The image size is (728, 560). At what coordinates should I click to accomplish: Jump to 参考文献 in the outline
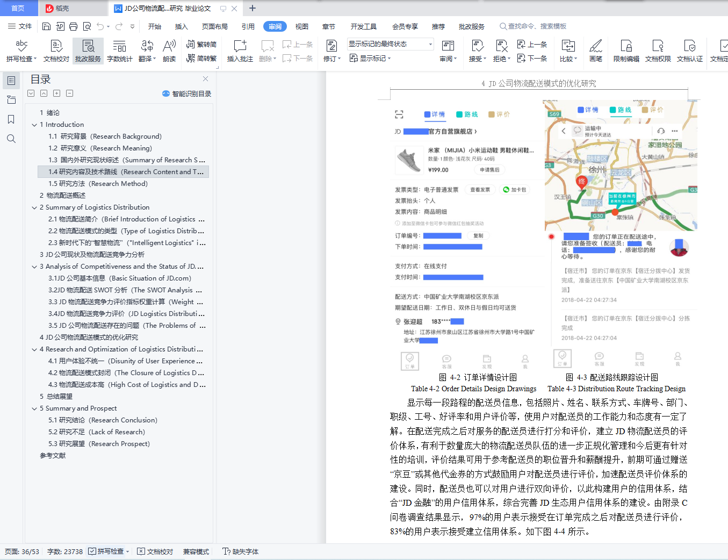[53, 456]
